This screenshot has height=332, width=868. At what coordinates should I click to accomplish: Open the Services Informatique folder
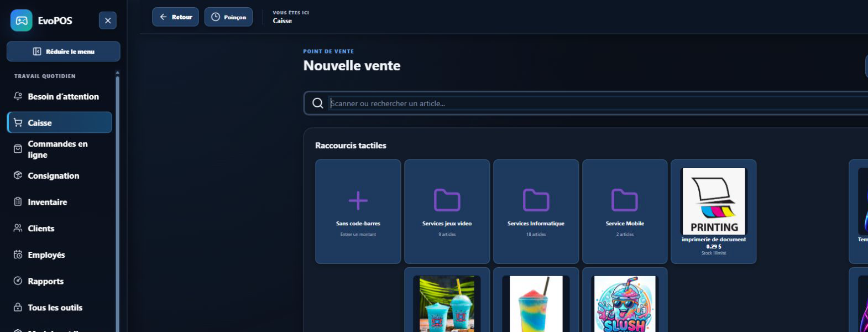536,211
